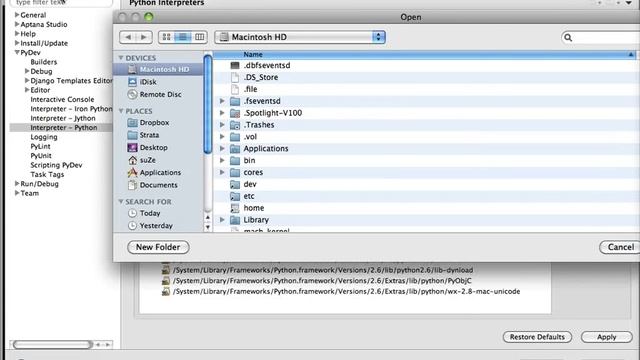Click New Folder button
Image resolution: width=640 pixels, height=360 pixels.
pos(158,247)
